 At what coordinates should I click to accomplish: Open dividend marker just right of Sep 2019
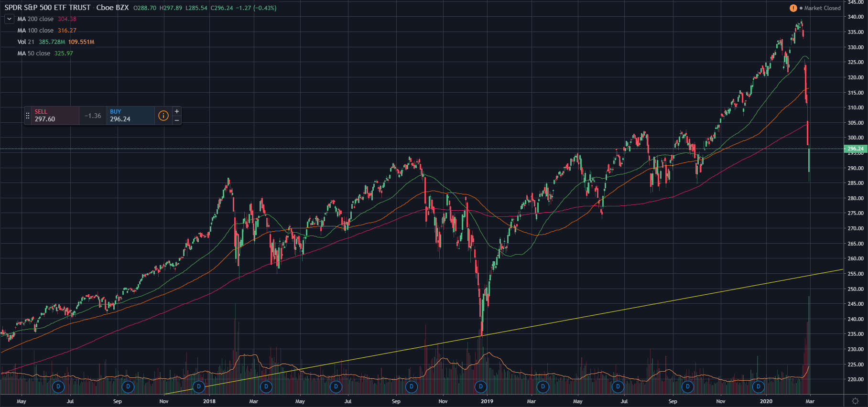click(x=688, y=386)
